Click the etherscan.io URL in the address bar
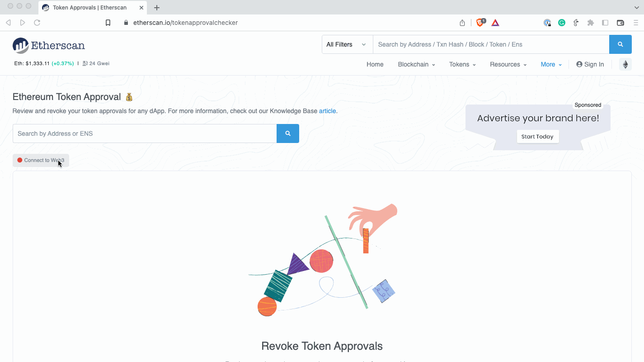This screenshot has width=644, height=362. click(x=185, y=23)
